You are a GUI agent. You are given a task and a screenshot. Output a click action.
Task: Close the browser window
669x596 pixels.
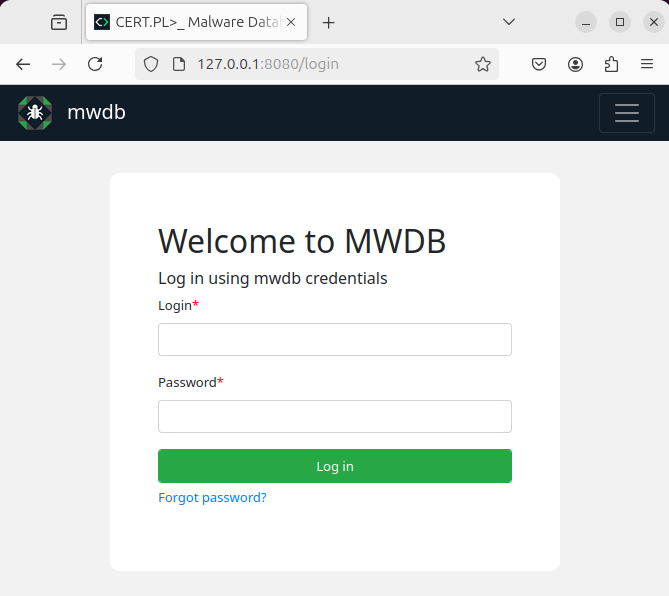[x=654, y=22]
